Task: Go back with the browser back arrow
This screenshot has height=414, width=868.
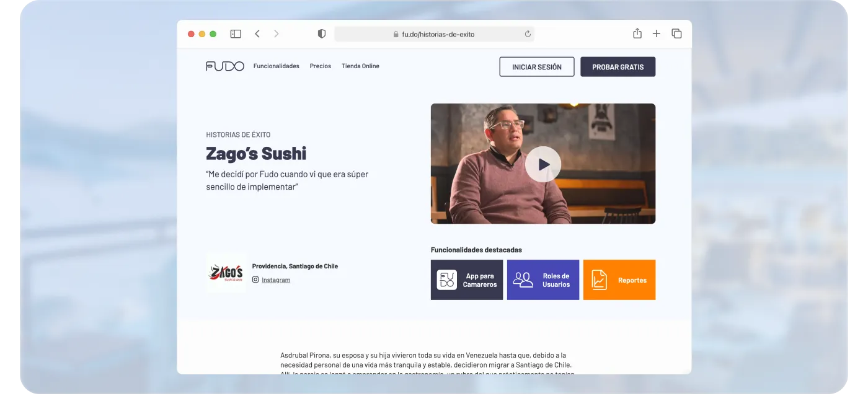Action: click(x=257, y=34)
